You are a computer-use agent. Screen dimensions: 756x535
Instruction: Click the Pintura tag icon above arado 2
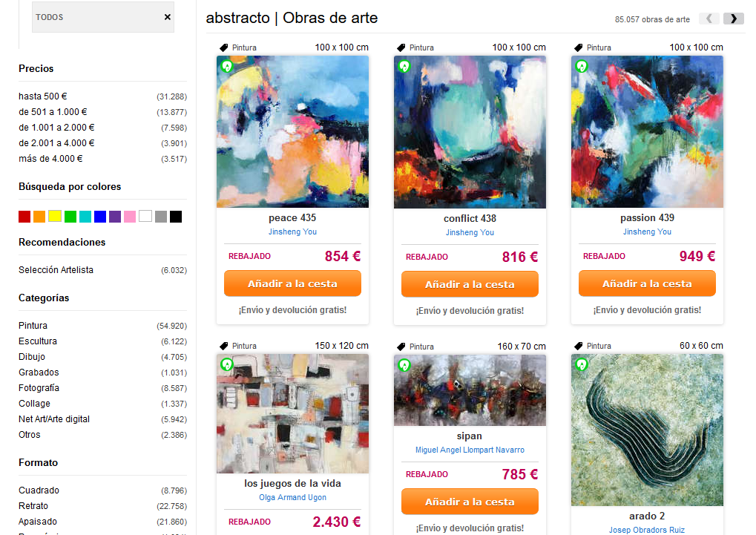pos(579,346)
